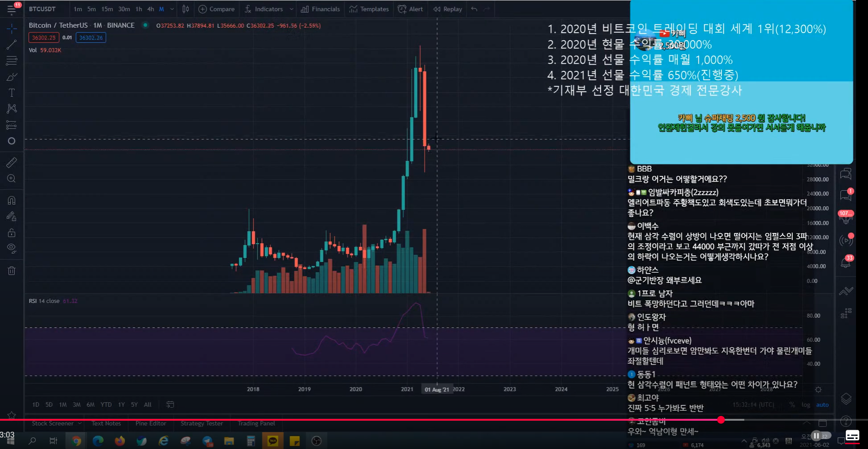Open the circle icons tool in sidebar

pos(12,141)
